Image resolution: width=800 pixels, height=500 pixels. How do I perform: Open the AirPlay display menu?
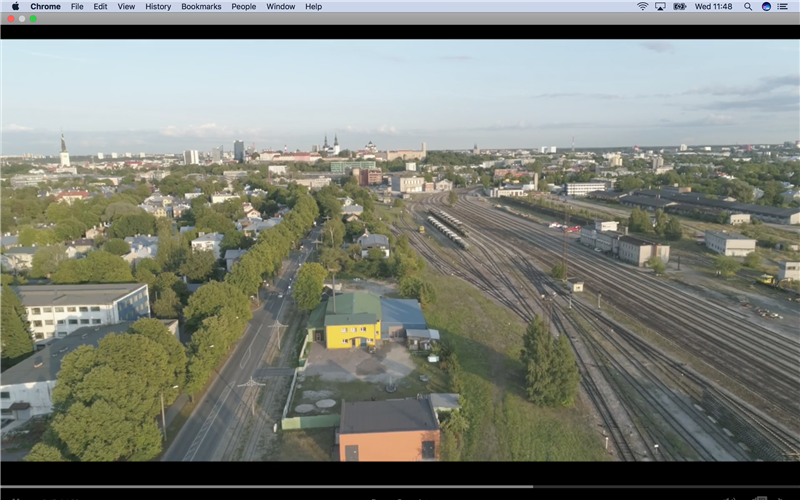coord(660,6)
